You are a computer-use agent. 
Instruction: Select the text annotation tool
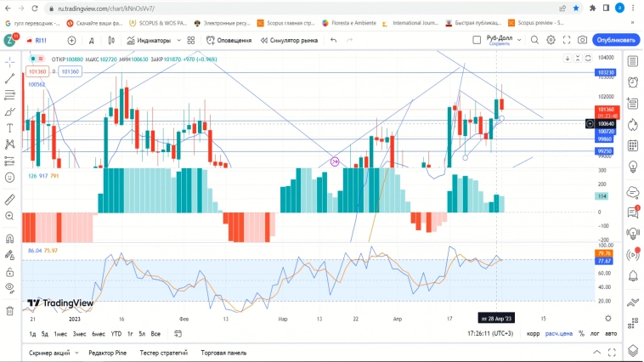click(x=9, y=128)
